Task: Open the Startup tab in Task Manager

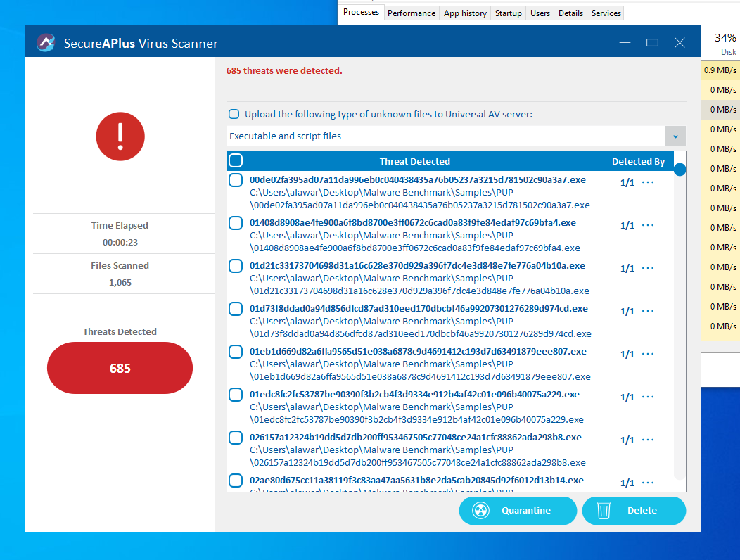Action: coord(509,13)
